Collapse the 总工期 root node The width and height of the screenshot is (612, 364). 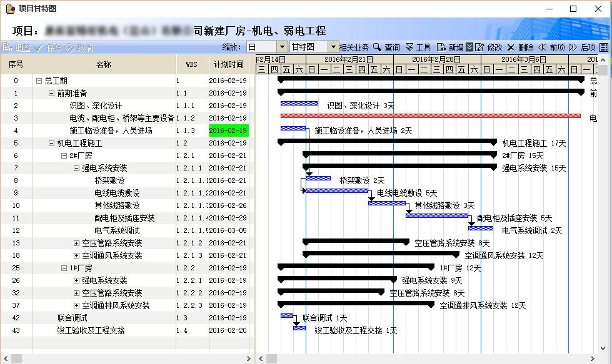[39, 81]
